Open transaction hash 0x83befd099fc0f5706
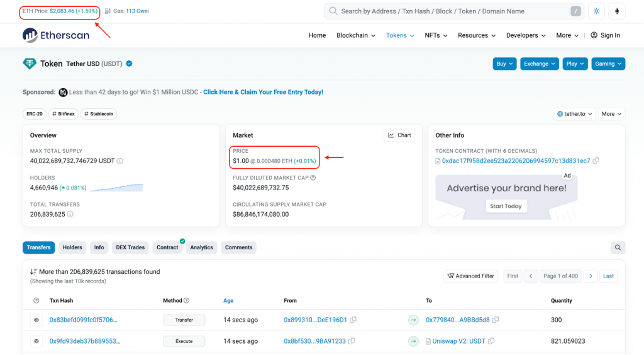 tap(84, 320)
